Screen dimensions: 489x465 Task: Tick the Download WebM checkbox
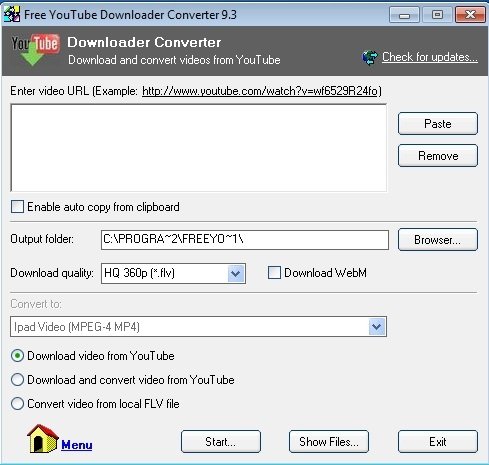274,273
